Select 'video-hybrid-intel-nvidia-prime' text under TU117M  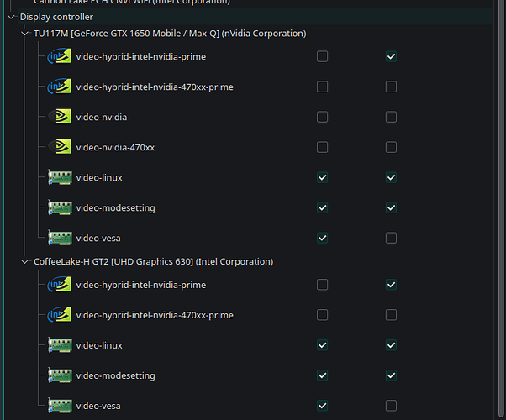point(141,56)
